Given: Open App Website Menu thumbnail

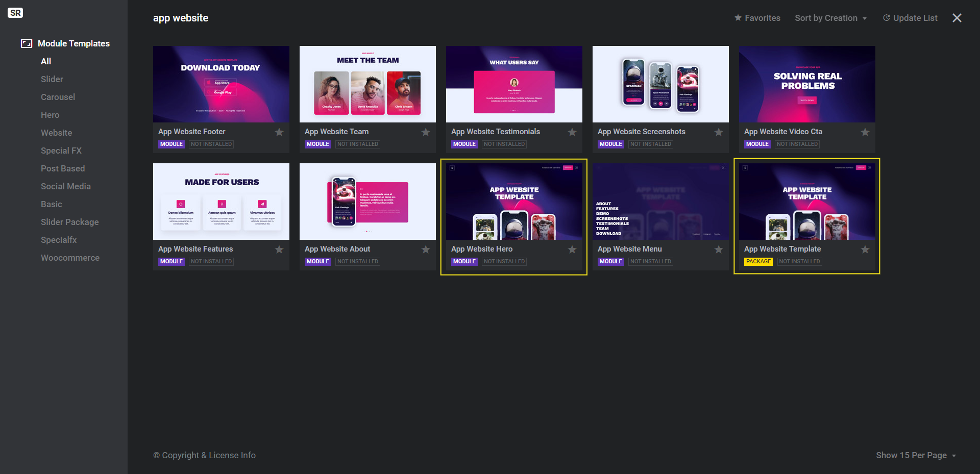Looking at the screenshot, I should pyautogui.click(x=660, y=202).
